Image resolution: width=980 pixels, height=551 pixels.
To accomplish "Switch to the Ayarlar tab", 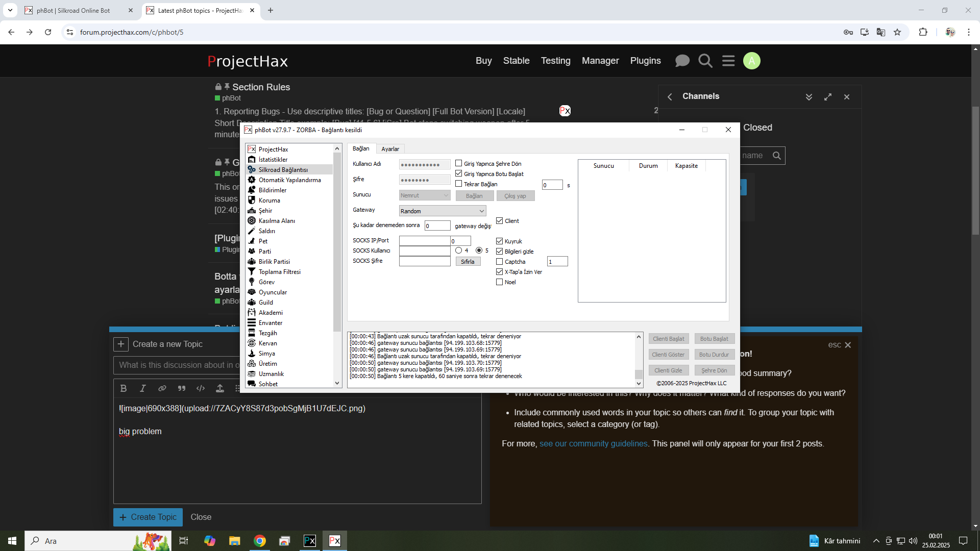I will click(x=390, y=149).
